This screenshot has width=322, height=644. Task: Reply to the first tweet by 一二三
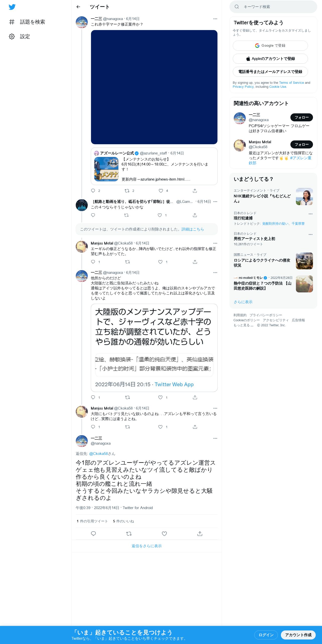click(93, 191)
